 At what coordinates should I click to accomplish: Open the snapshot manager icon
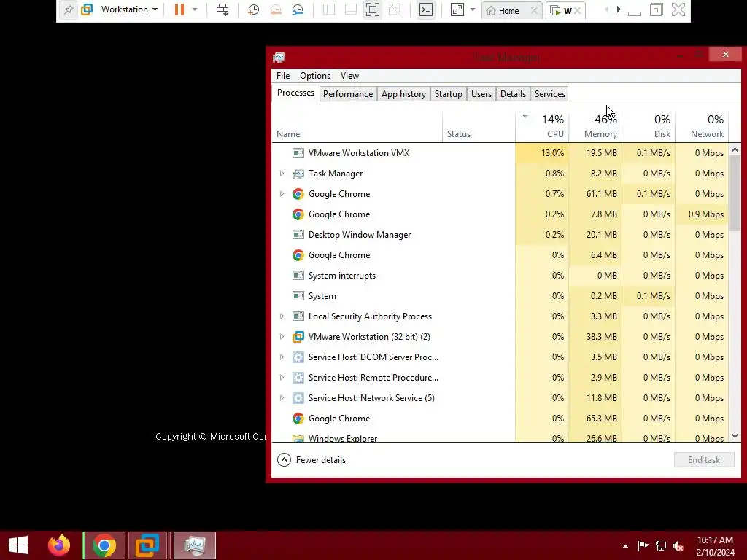coord(298,9)
